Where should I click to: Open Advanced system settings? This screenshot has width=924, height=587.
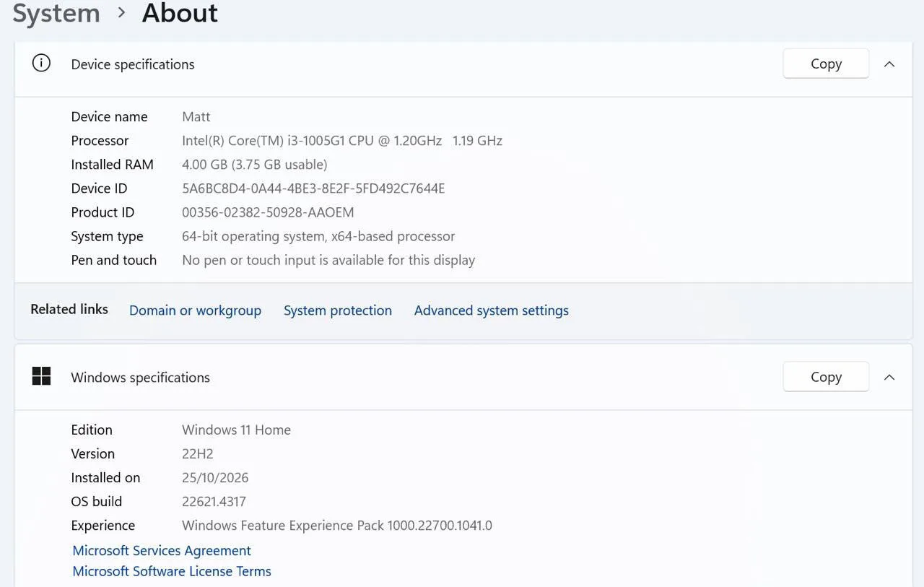(492, 310)
